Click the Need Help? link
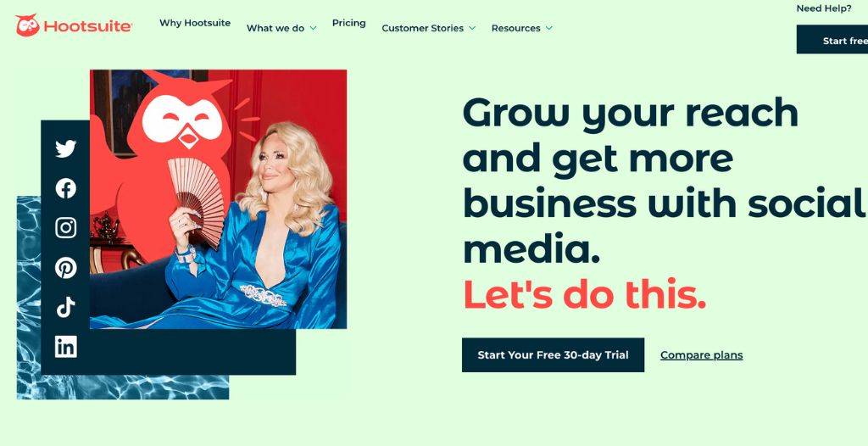This screenshot has height=446, width=868. pos(824,8)
